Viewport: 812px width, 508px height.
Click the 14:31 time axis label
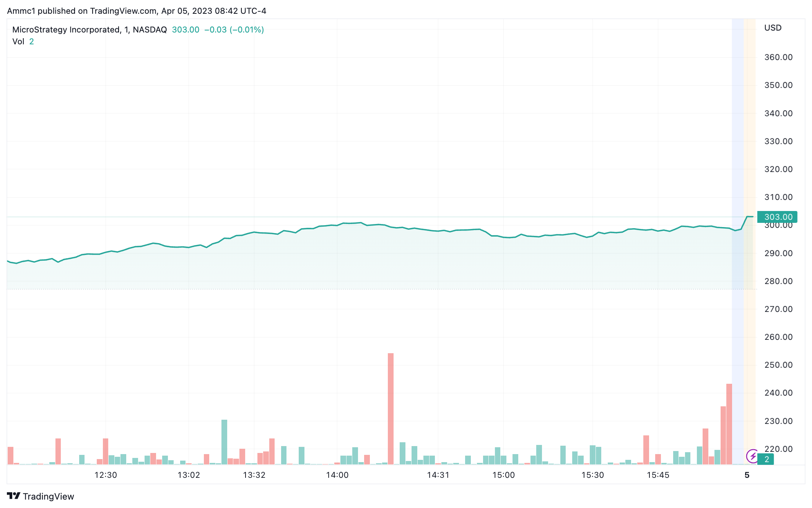(438, 475)
